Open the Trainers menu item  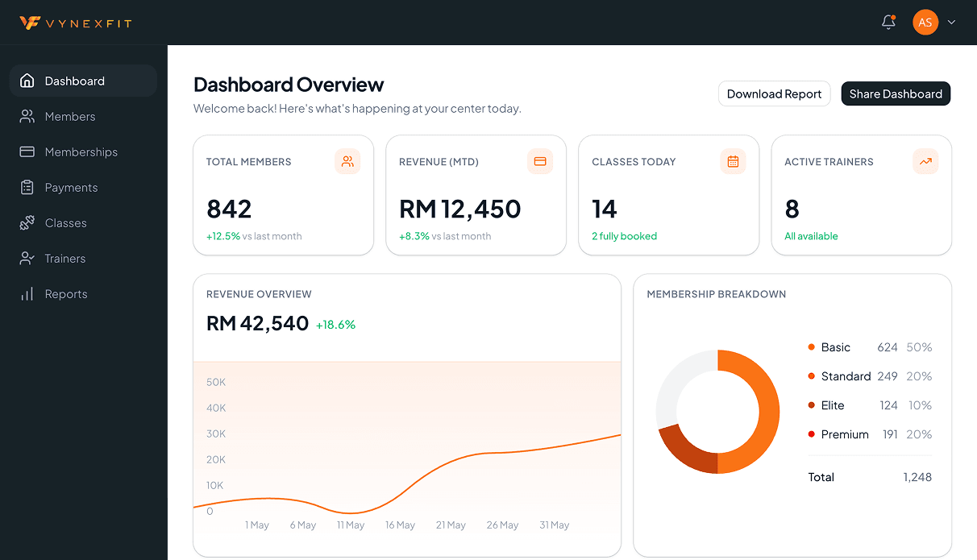83,258
